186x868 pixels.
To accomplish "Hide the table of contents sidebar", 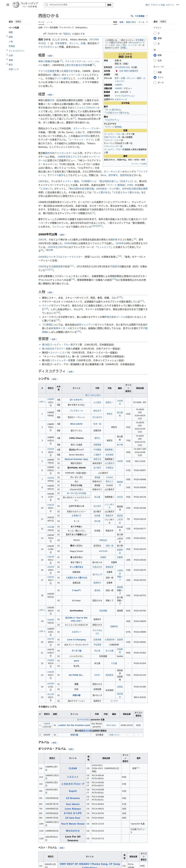I will (x=18, y=22).
